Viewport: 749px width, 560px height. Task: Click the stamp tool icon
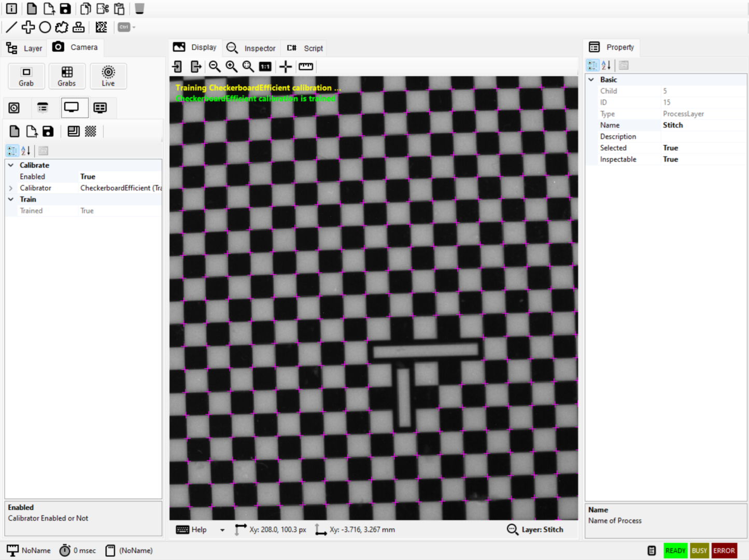tap(78, 27)
